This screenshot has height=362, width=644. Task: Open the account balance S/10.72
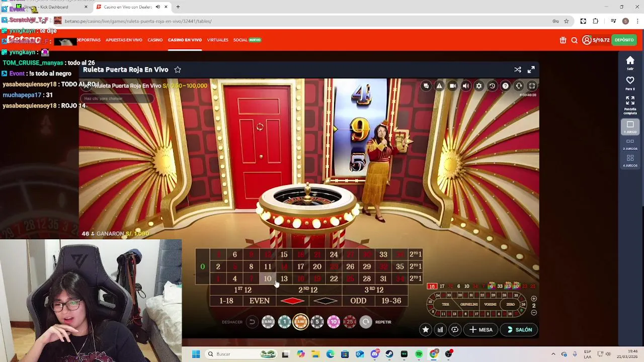(596, 40)
